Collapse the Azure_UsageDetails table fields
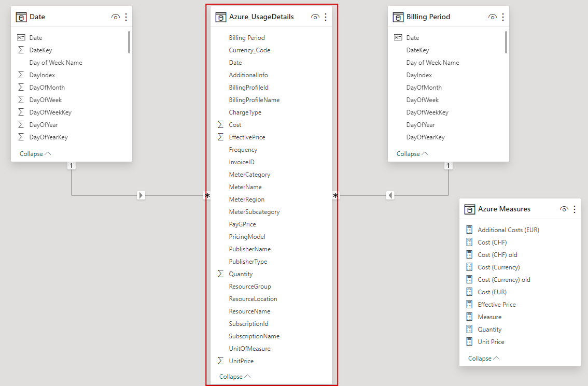 coord(235,377)
